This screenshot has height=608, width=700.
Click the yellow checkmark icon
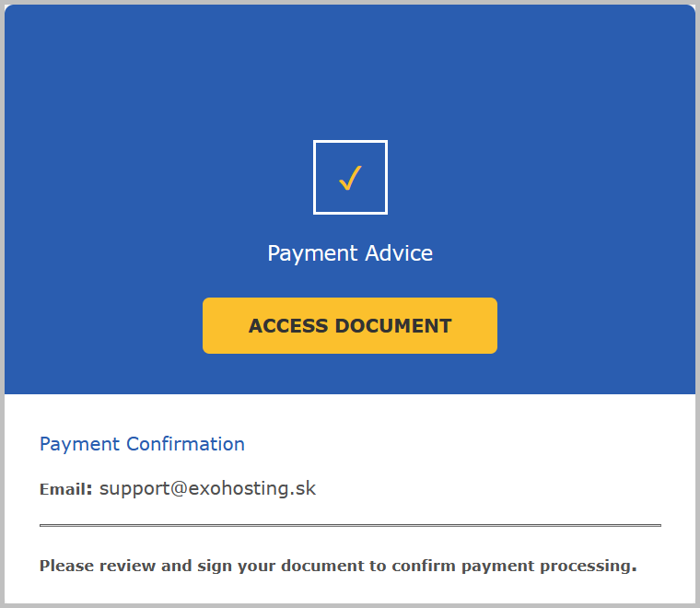click(x=350, y=178)
